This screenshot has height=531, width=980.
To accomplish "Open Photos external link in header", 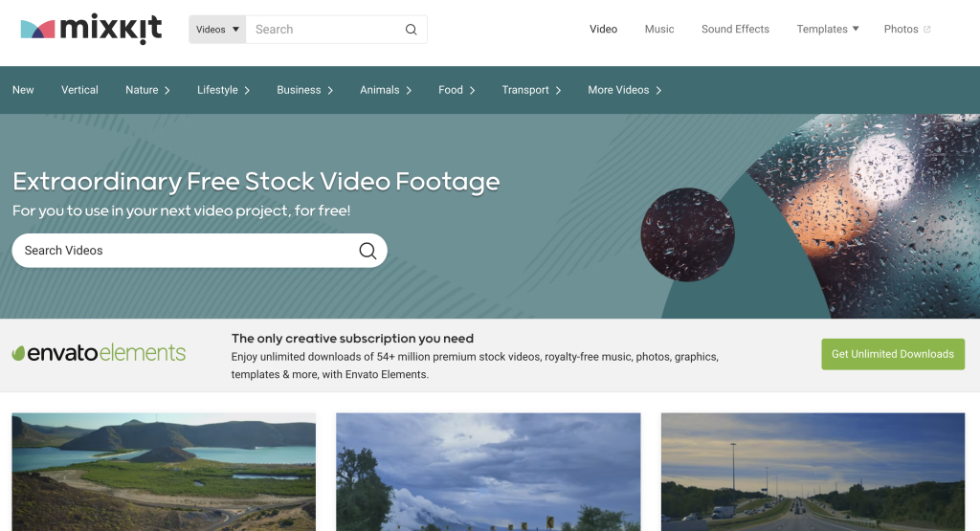I will point(906,30).
